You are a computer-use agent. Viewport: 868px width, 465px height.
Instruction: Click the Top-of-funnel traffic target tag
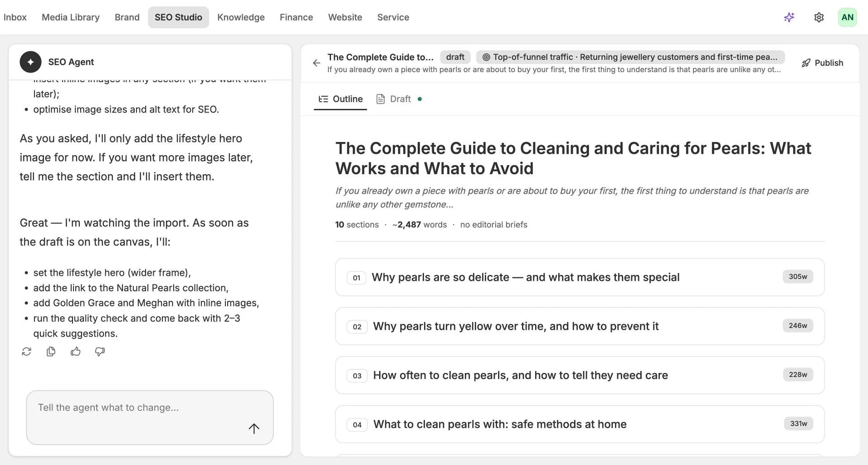[630, 57]
